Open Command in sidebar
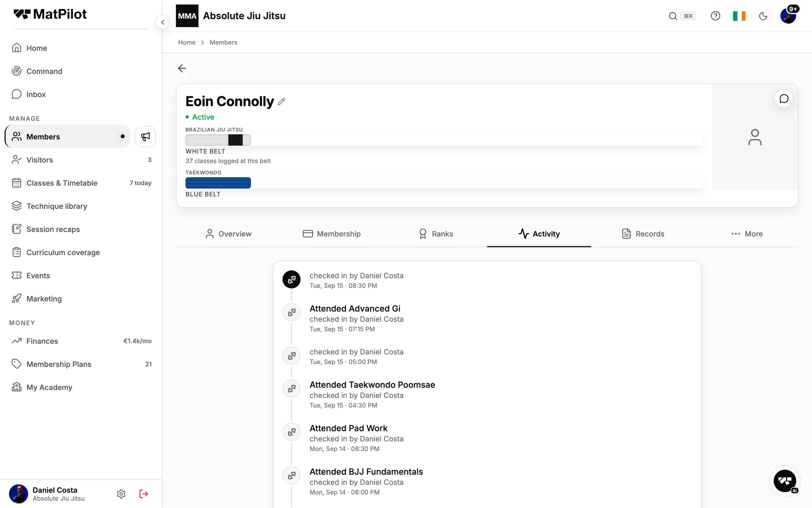Image resolution: width=812 pixels, height=508 pixels. [x=80, y=71]
